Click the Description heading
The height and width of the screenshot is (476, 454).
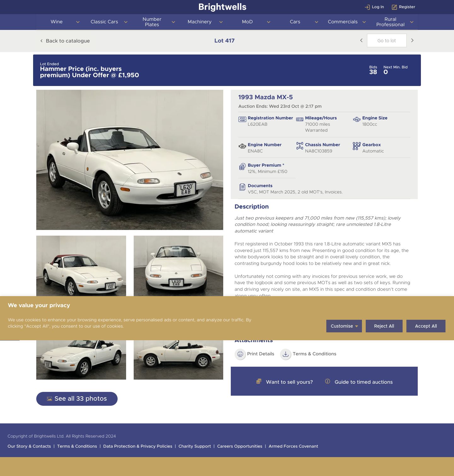pos(252,207)
